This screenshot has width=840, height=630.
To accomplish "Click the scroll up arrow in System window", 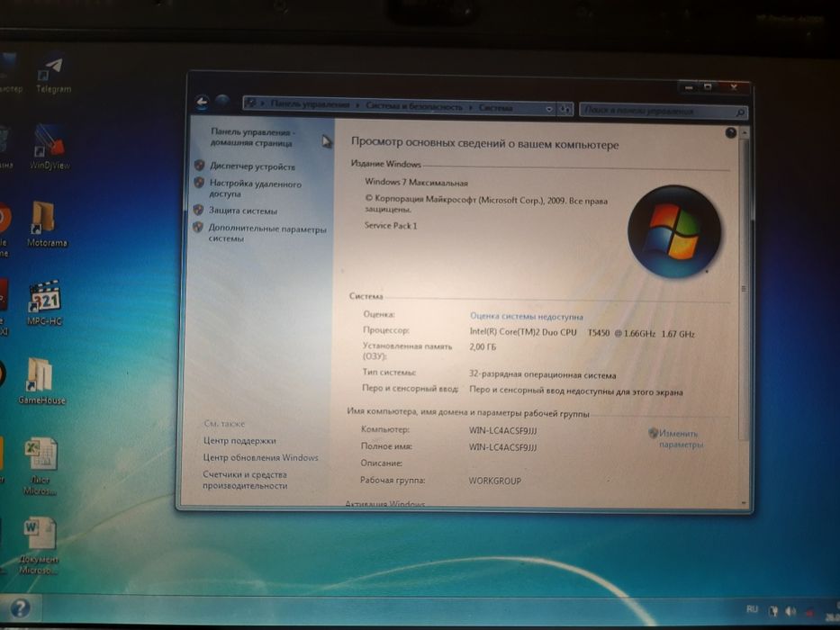I will click(745, 131).
